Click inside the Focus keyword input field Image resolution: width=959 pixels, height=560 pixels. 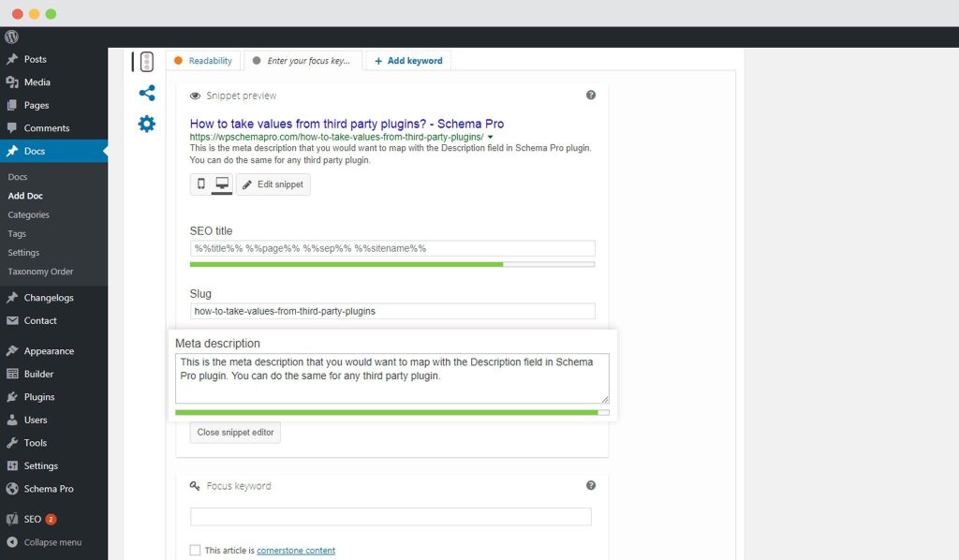pos(389,516)
